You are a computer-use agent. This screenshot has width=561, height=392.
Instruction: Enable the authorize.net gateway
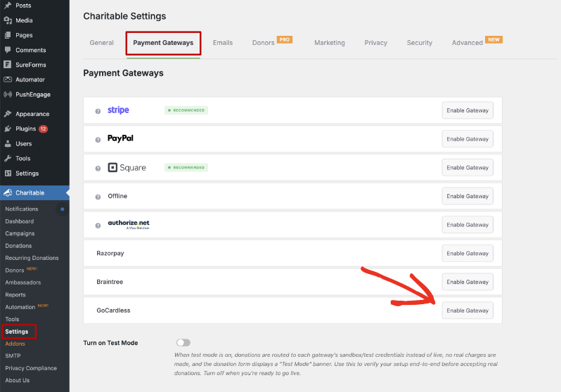468,225
